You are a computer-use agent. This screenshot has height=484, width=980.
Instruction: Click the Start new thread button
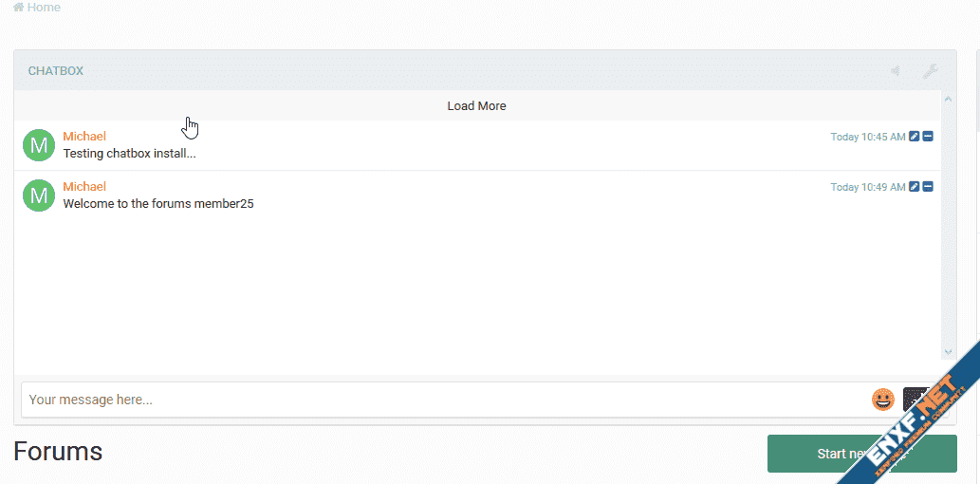point(860,454)
